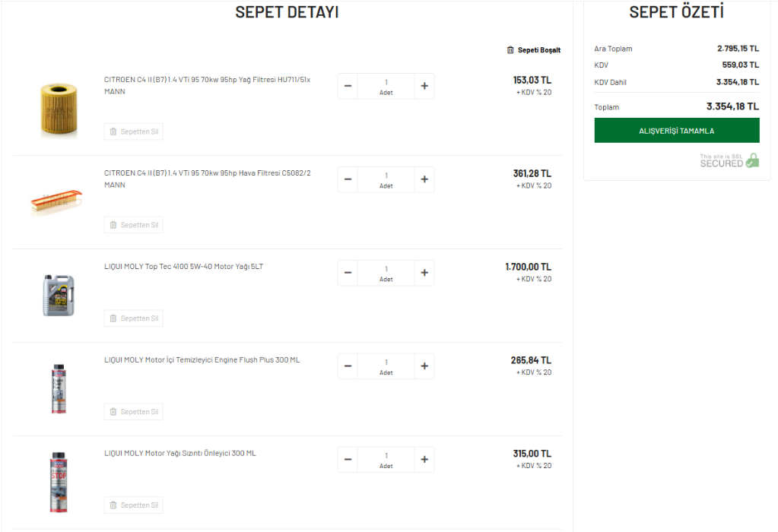Click ALIŞVERİŞİ TAMAMLA checkout button
Image resolution: width=778 pixels, height=532 pixels.
677,131
